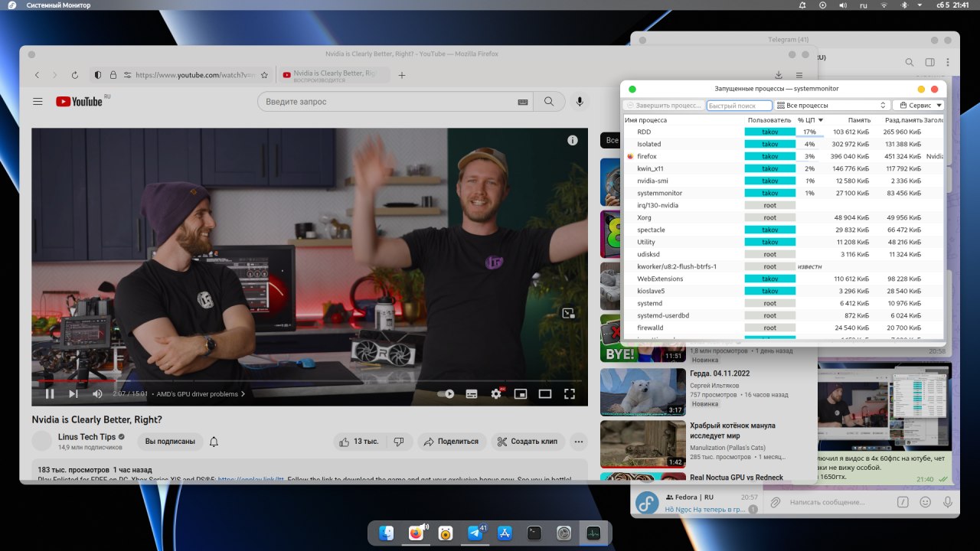
Task: Sort by % ЦП column header
Action: click(810, 120)
